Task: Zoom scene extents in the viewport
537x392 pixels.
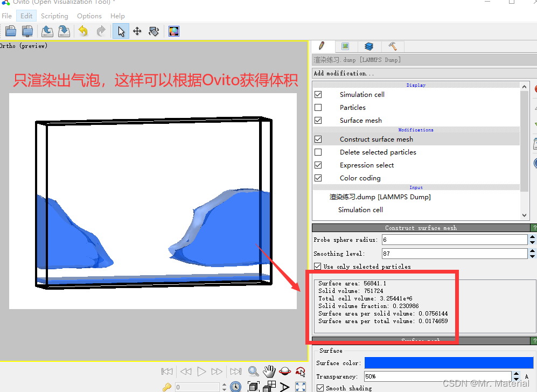Action: point(253,387)
